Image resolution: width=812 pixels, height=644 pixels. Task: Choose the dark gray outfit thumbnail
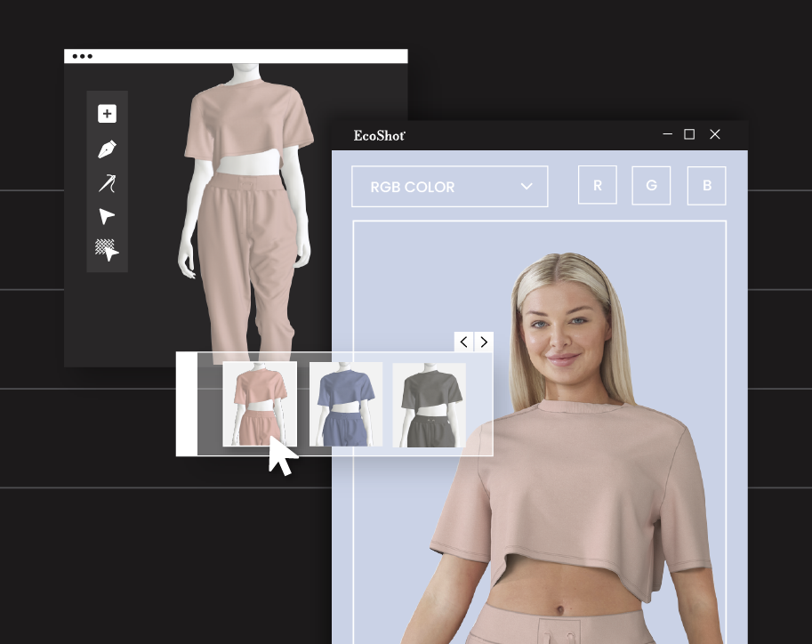click(430, 404)
